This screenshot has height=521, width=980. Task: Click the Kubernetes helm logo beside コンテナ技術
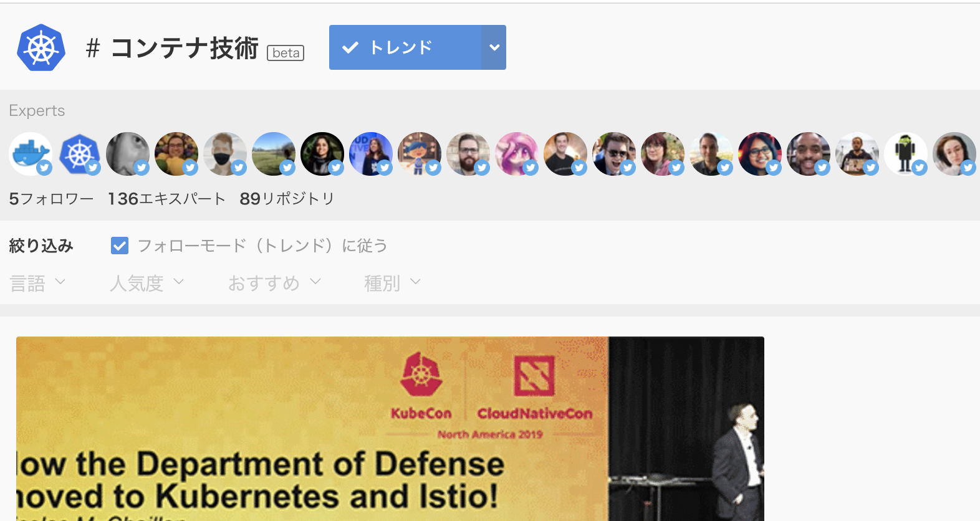point(41,47)
